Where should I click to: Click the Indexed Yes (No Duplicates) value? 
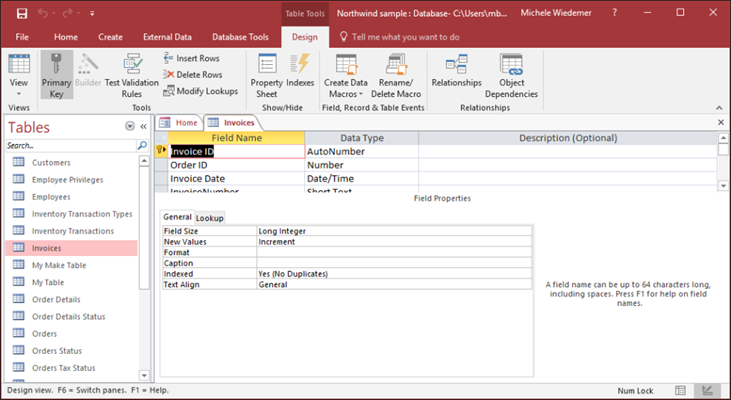(394, 274)
